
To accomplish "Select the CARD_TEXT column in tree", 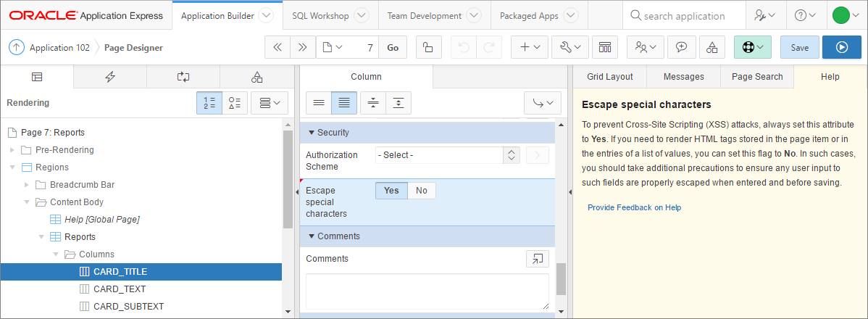I will pos(120,289).
